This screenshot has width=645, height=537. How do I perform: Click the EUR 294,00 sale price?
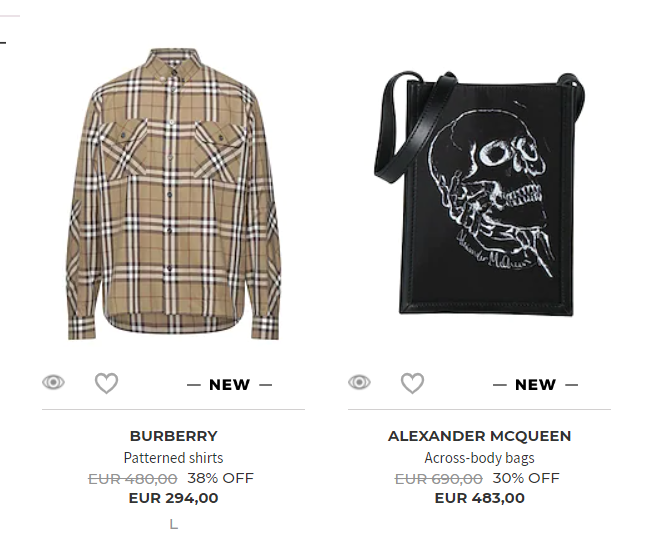point(173,498)
